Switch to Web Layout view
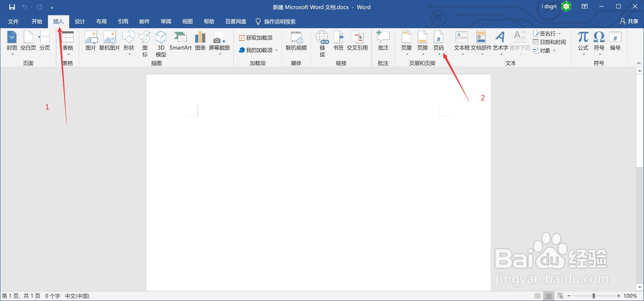 click(x=560, y=296)
